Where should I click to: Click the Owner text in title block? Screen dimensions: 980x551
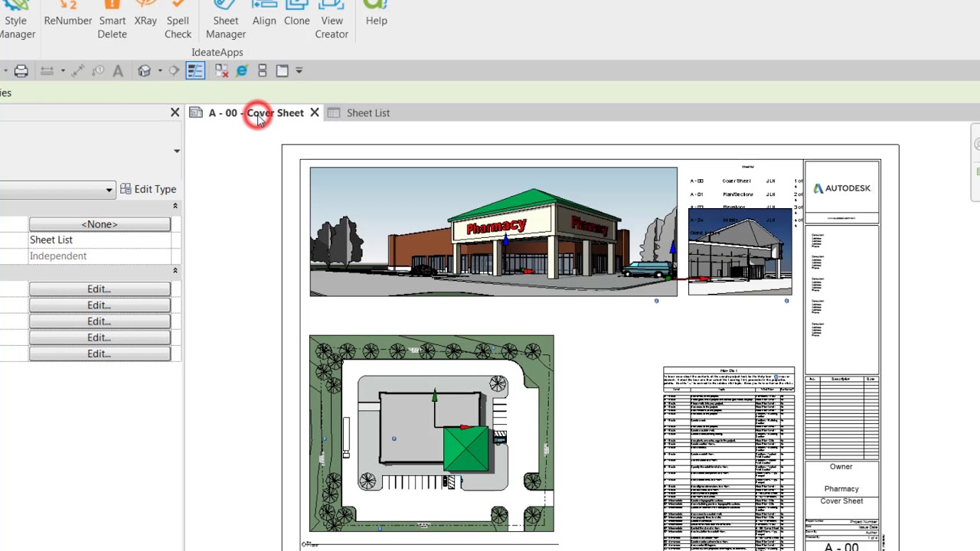tap(841, 466)
